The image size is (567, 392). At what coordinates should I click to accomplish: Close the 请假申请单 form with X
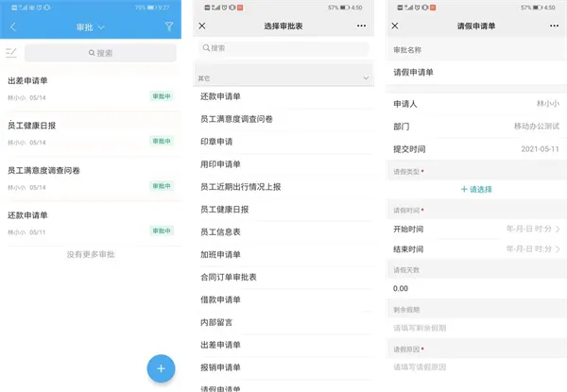(395, 26)
